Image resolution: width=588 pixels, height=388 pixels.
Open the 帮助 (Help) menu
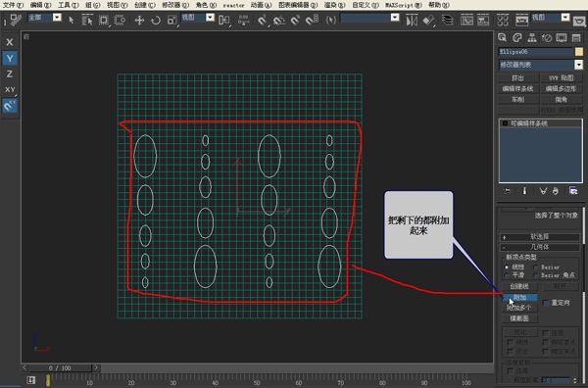(439, 5)
